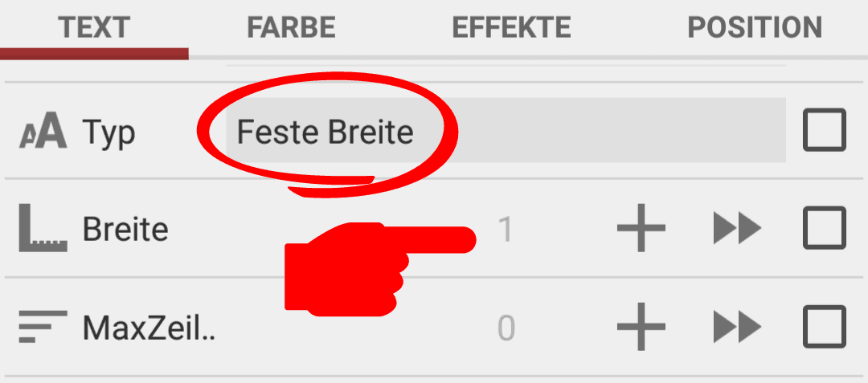Image resolution: width=868 pixels, height=383 pixels.
Task: Click the MaxZeil.. label
Action: (x=149, y=327)
